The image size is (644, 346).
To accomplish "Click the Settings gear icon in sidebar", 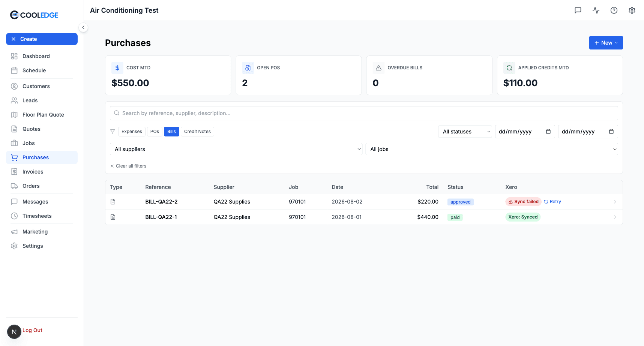I will click(14, 246).
